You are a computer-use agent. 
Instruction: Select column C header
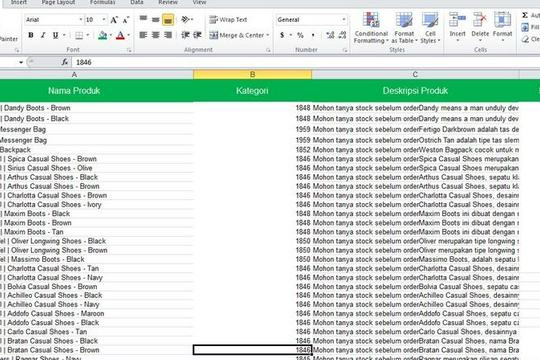coord(415,74)
